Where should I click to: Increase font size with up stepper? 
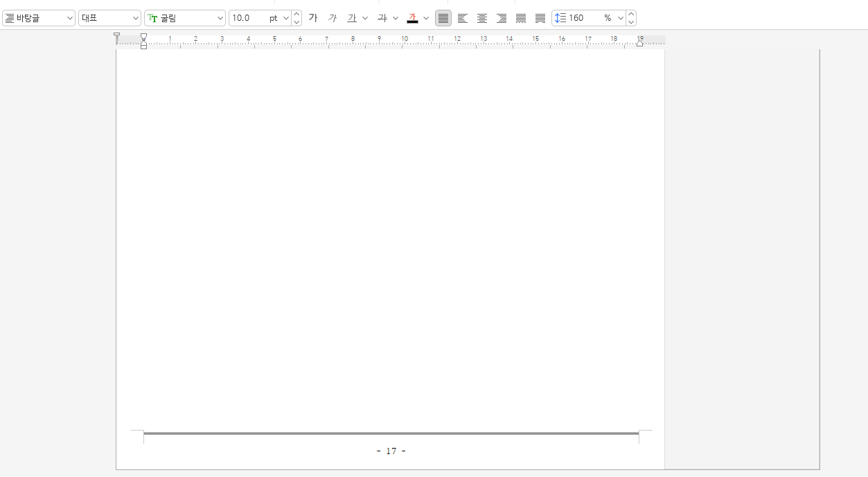pos(296,14)
